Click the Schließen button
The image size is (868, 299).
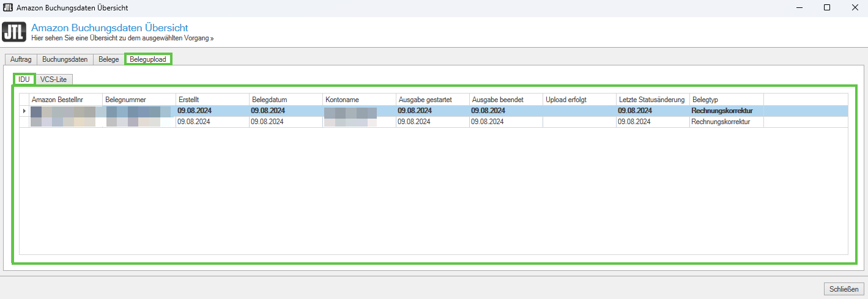[x=844, y=289]
